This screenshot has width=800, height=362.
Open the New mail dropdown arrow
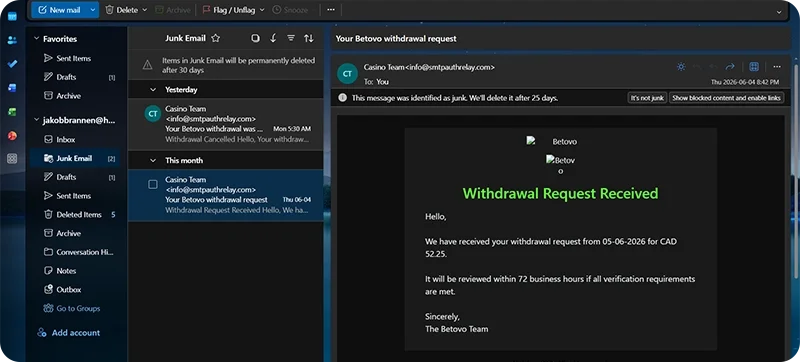click(x=92, y=10)
